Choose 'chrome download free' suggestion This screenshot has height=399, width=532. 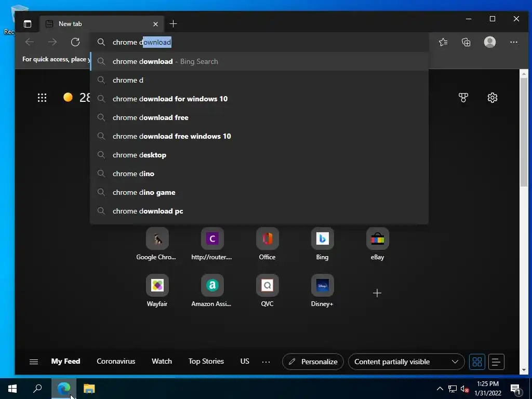click(259, 117)
